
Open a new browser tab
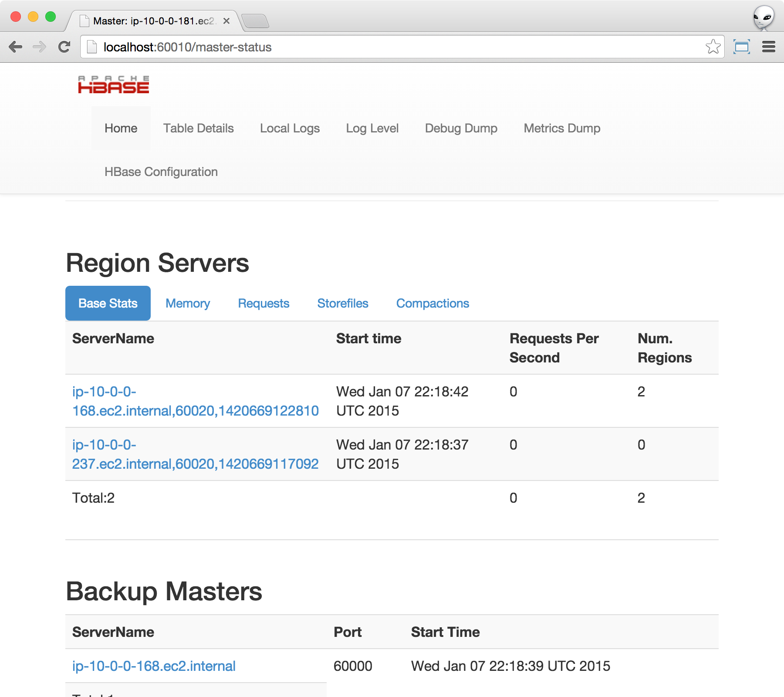255,21
